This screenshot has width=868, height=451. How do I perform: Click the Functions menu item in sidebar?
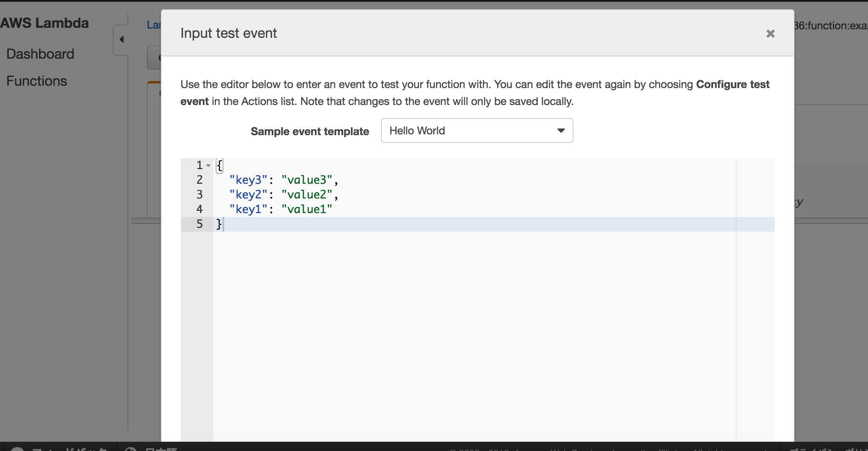click(x=37, y=80)
